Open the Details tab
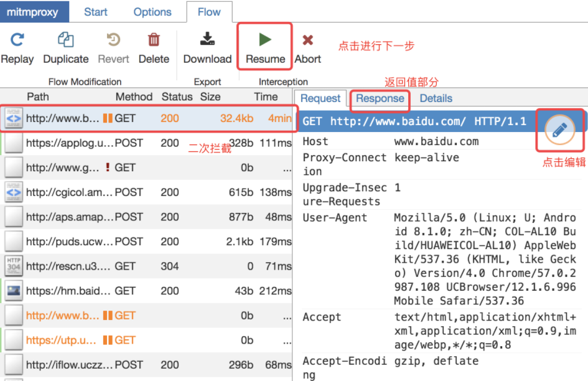Image resolution: width=588 pixels, height=381 pixels. coord(436,98)
